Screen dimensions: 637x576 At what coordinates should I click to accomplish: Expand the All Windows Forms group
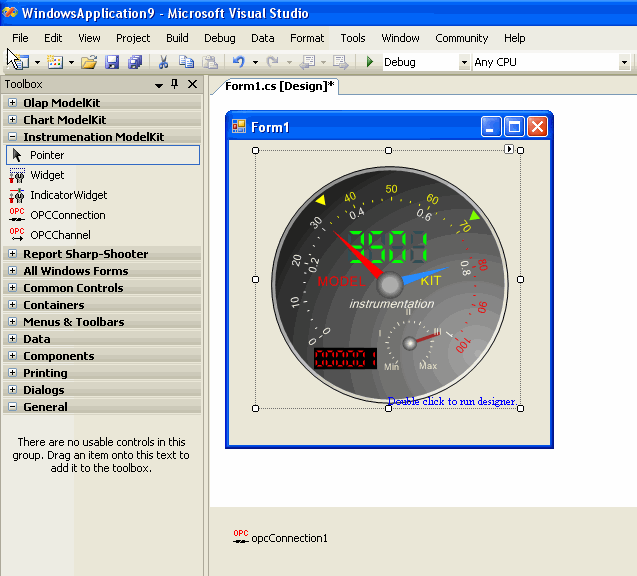pyautogui.click(x=13, y=271)
